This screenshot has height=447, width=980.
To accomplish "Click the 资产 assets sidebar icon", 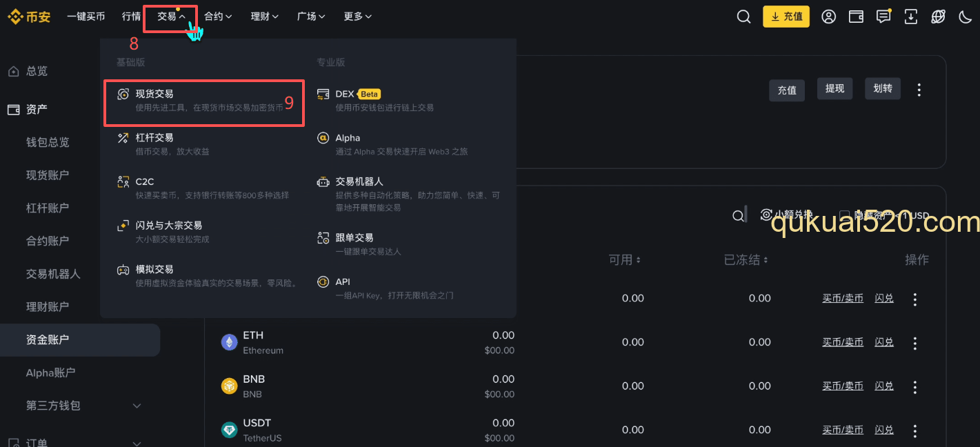I will point(13,109).
